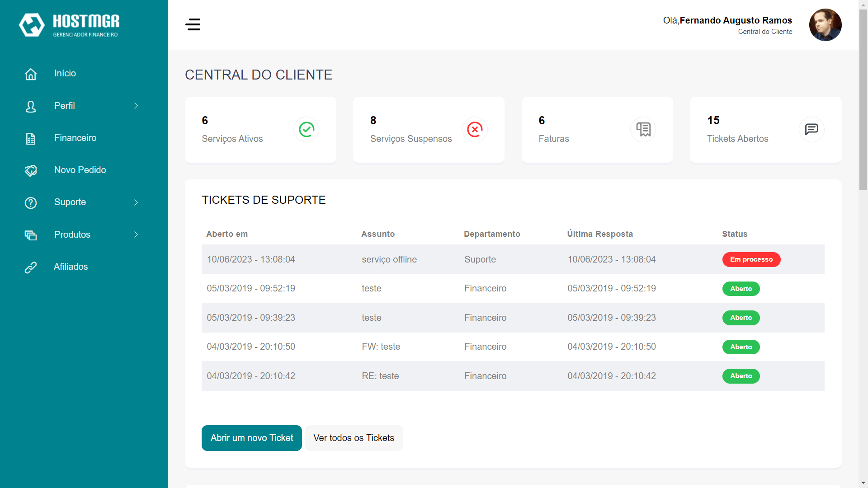Click the red X Serviços Suspensos icon
The height and width of the screenshot is (488, 868).
point(475,130)
